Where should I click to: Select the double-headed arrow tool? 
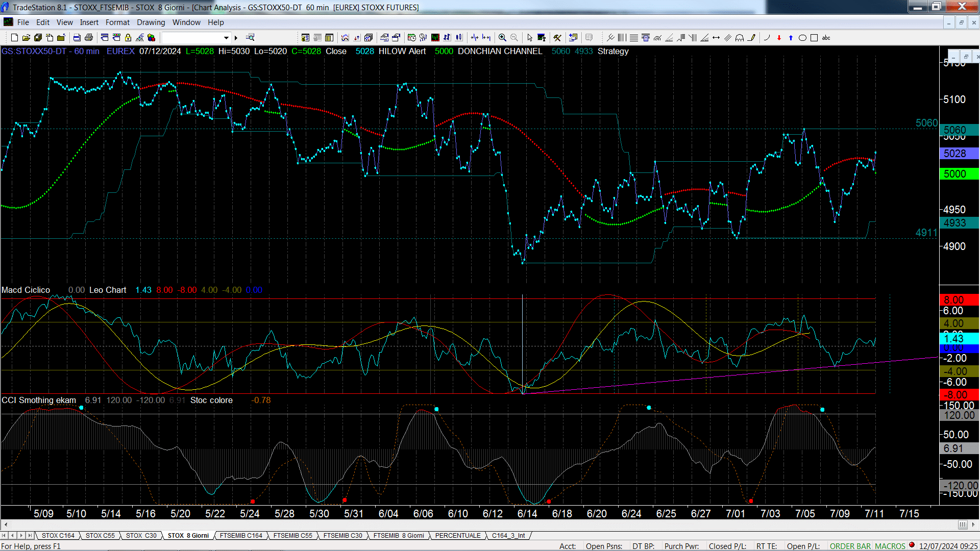click(x=716, y=37)
